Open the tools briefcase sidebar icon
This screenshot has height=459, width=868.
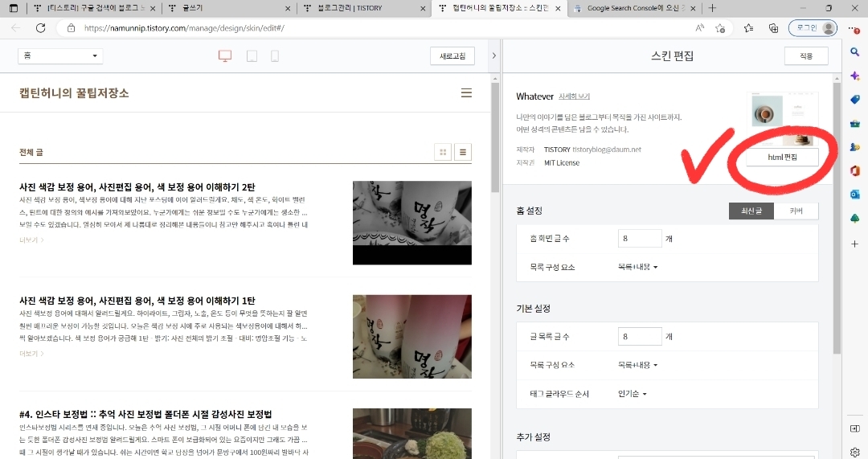tap(854, 124)
